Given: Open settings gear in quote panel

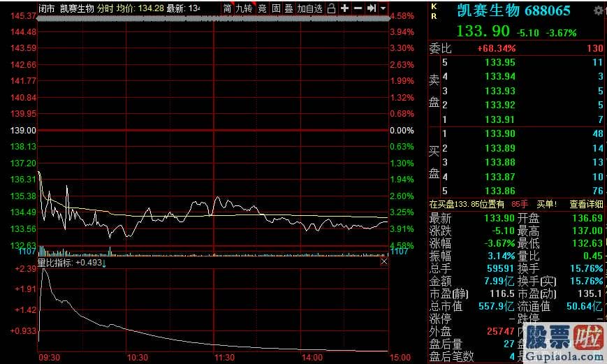Looking at the screenshot, I should click(599, 10).
